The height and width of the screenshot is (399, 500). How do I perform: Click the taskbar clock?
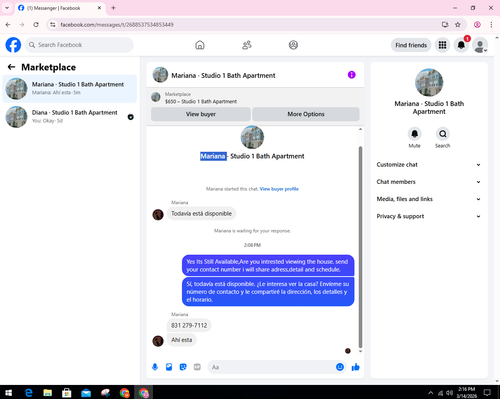(x=466, y=393)
